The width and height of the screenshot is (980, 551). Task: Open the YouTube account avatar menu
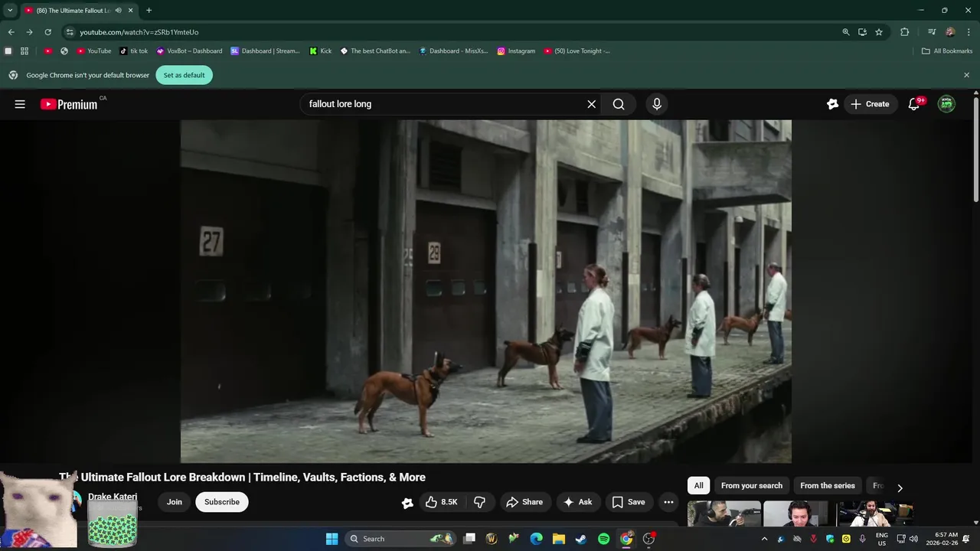[947, 104]
